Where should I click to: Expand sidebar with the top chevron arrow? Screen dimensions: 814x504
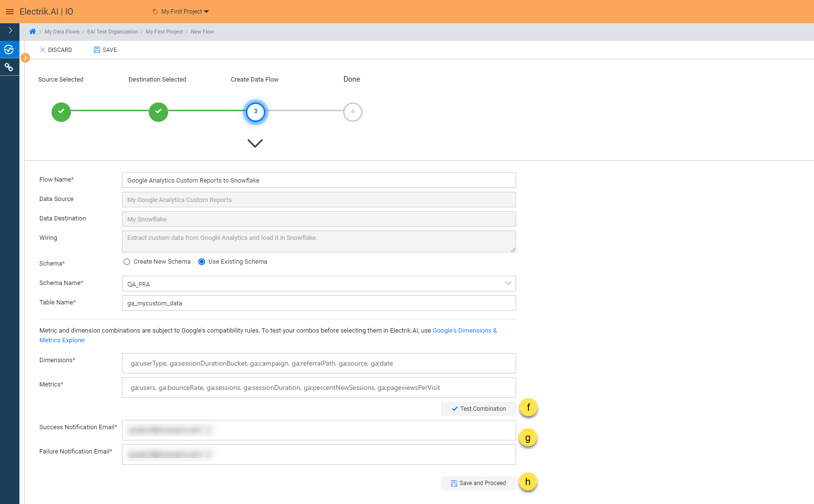(10, 31)
